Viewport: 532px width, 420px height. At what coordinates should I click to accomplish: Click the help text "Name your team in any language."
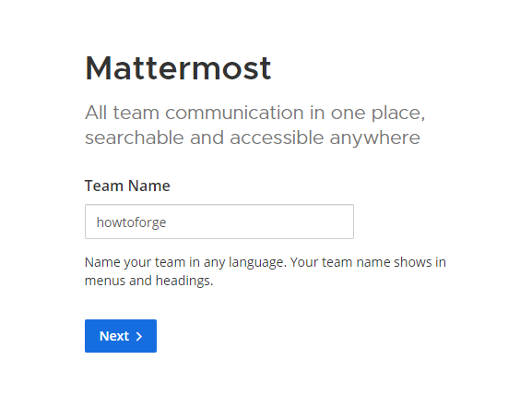coord(185,263)
